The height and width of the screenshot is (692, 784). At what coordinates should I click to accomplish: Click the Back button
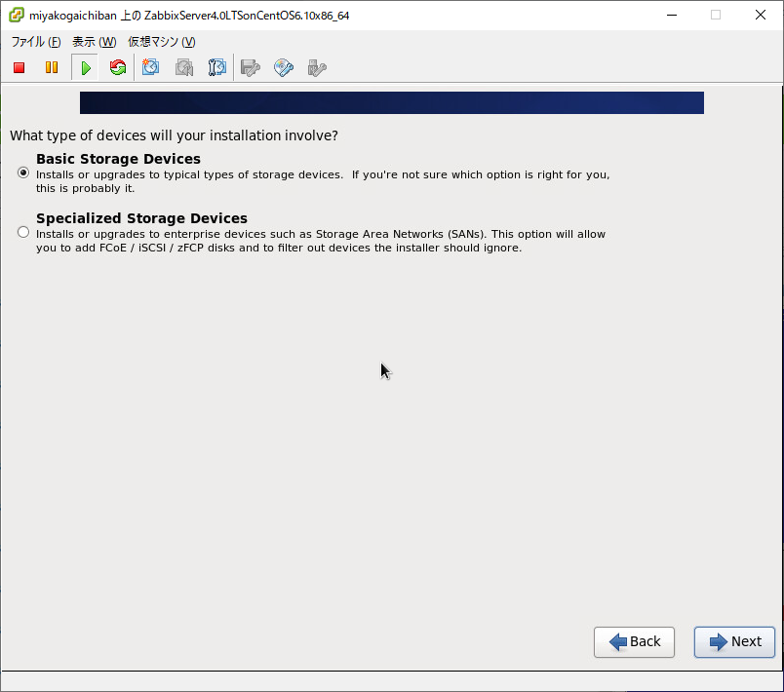click(x=634, y=642)
